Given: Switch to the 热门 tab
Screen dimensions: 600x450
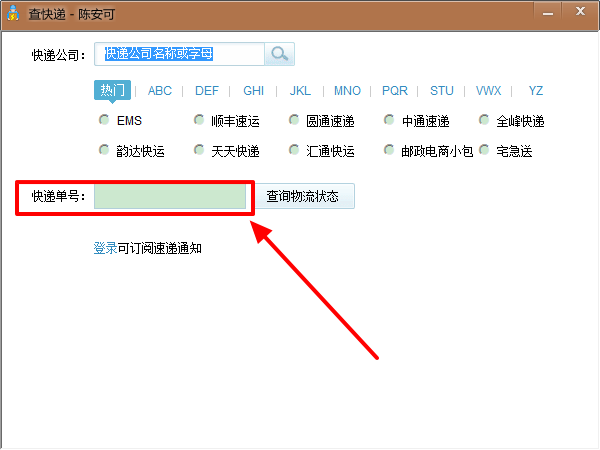Looking at the screenshot, I should 112,90.
